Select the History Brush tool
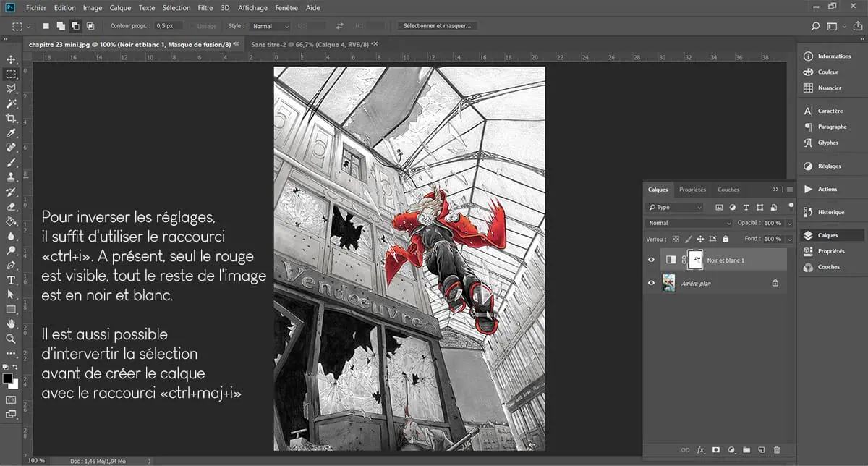The height and width of the screenshot is (466, 868). [x=11, y=192]
